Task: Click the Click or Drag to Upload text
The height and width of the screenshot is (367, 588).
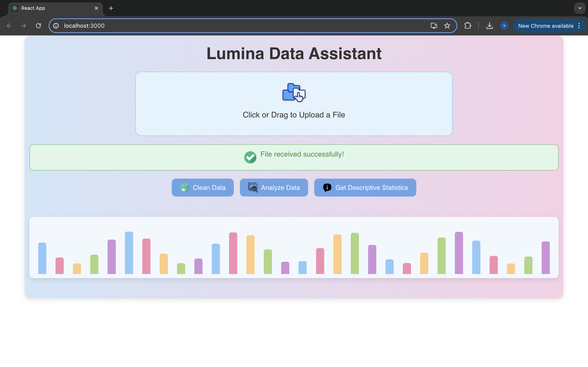Action: 294,115
